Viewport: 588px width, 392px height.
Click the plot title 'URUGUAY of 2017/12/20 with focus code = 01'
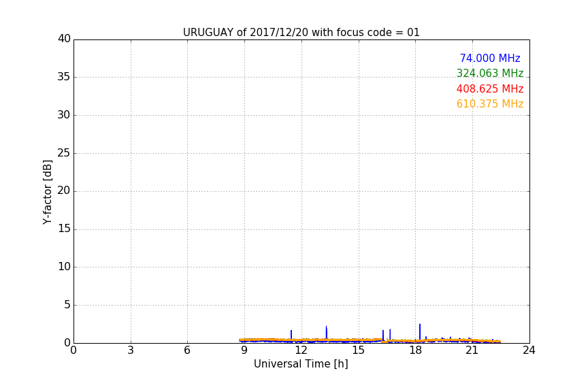[x=301, y=32]
